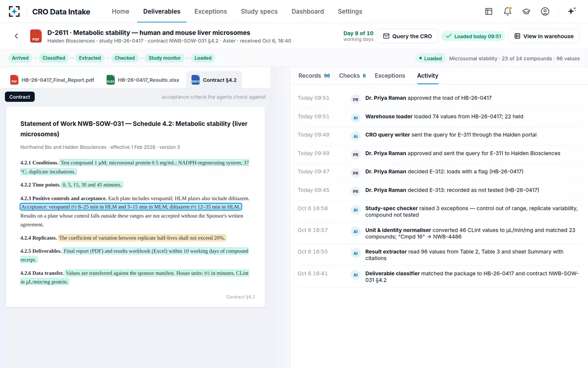
Task: Open Settings from top navigation
Action: (x=350, y=11)
